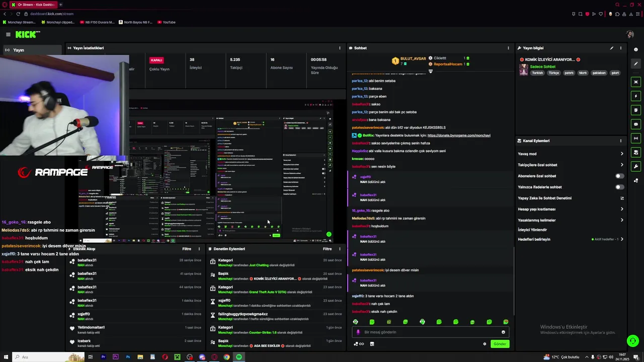Open the YouTube bookmark
Image resolution: width=644 pixels, height=362 pixels.
click(167, 22)
